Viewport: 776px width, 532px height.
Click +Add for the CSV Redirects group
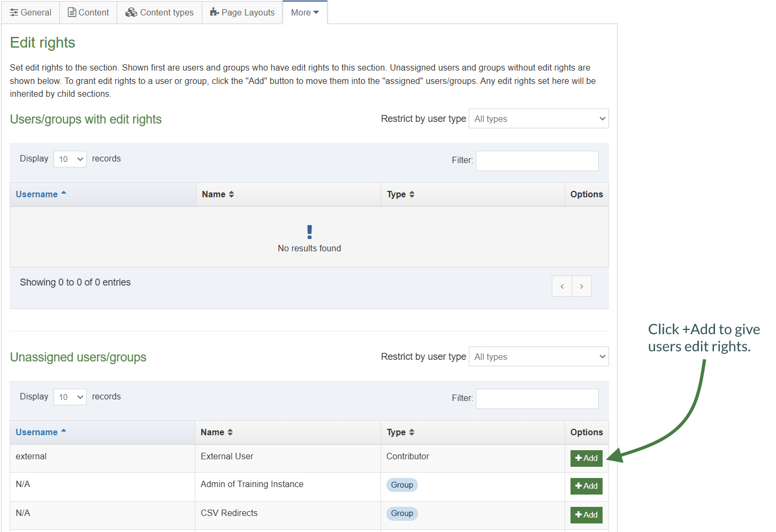tap(586, 514)
